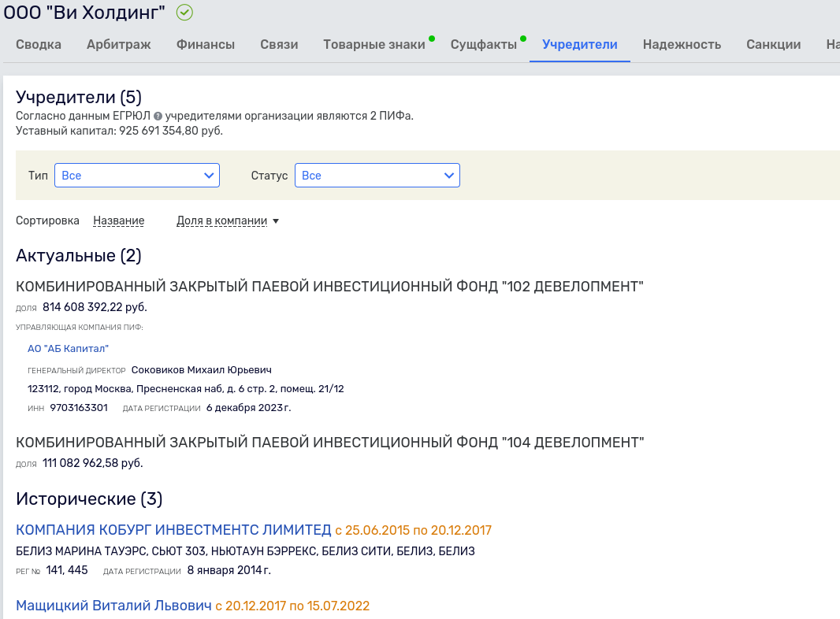Open КОМПАНИЯ КОБУРГ ИНВЕСТМЕНТС ЛИМИТЕД link
This screenshot has width=840, height=619.
coord(173,530)
